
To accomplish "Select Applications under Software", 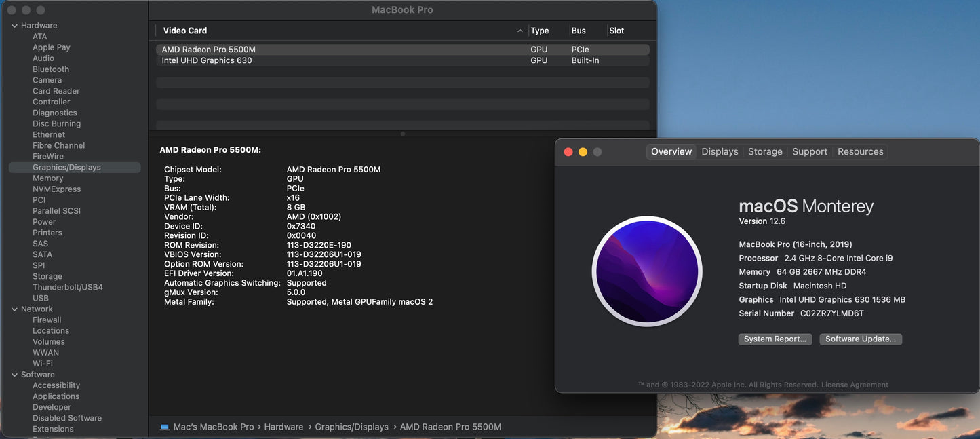I will (x=56, y=396).
